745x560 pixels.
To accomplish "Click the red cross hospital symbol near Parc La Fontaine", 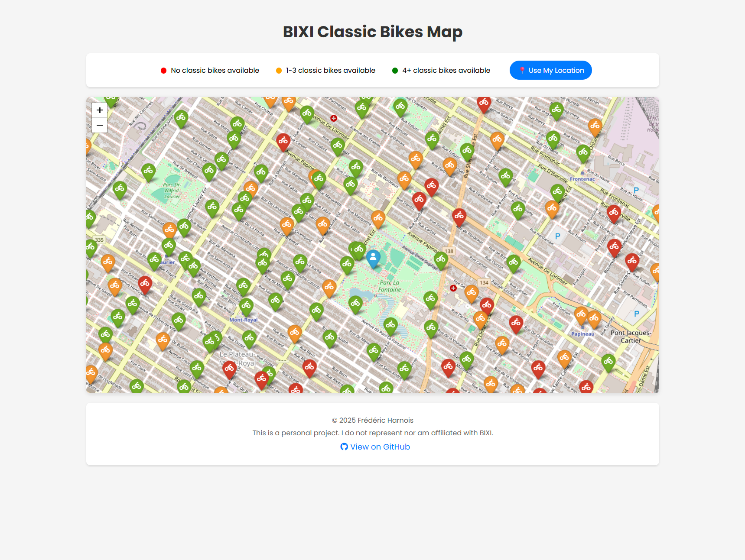I will click(453, 288).
